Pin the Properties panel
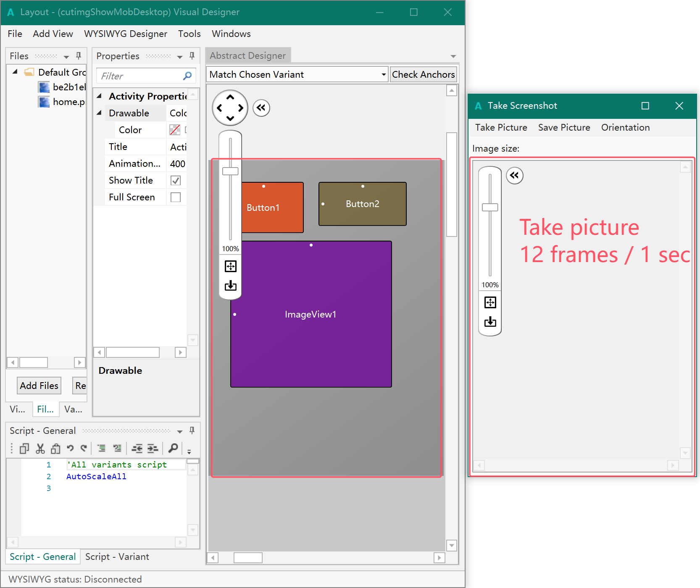Screen dimensions: 700x588 pyautogui.click(x=192, y=56)
